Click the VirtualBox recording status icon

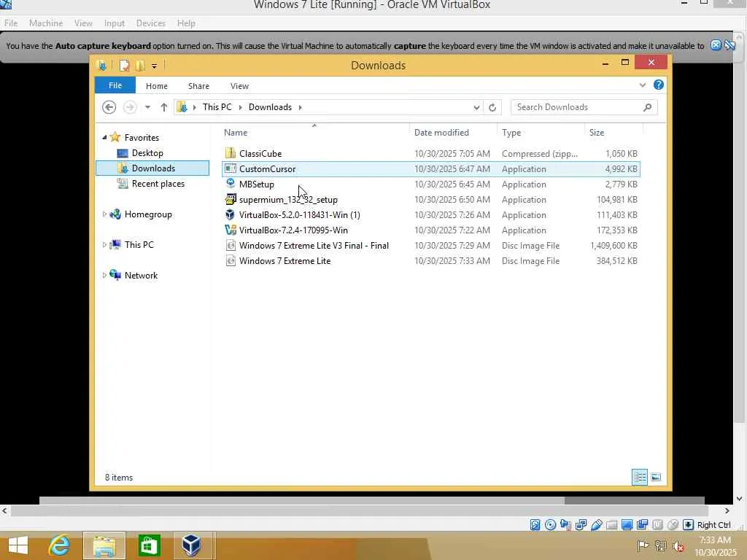coord(642,525)
